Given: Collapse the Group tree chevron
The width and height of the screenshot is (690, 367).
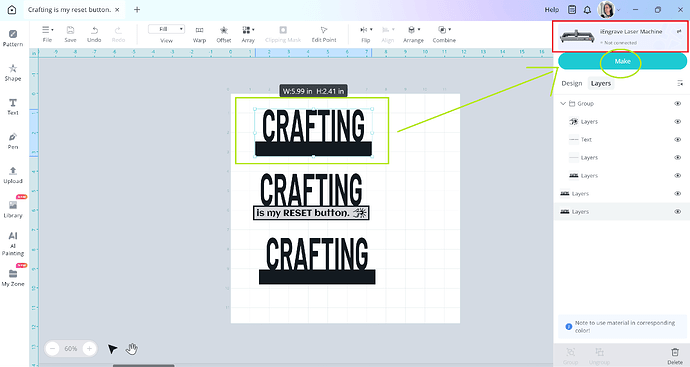Looking at the screenshot, I should tap(563, 103).
